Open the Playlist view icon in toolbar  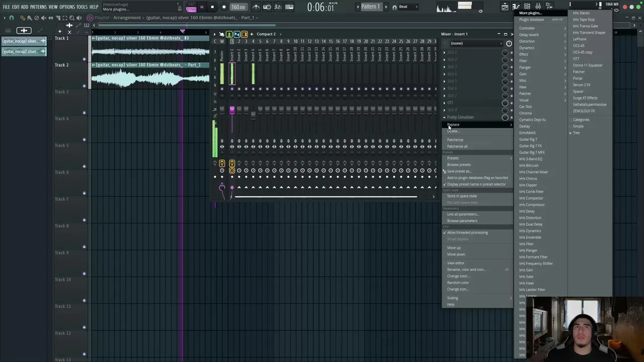coord(505,7)
